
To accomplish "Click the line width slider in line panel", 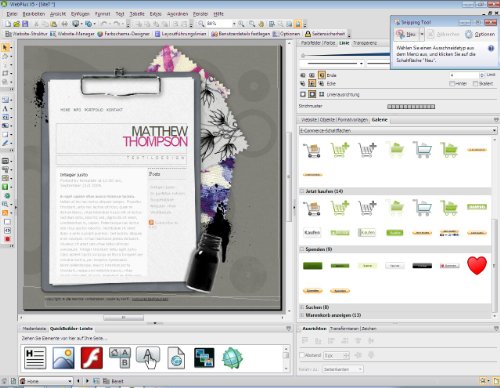I will [345, 55].
